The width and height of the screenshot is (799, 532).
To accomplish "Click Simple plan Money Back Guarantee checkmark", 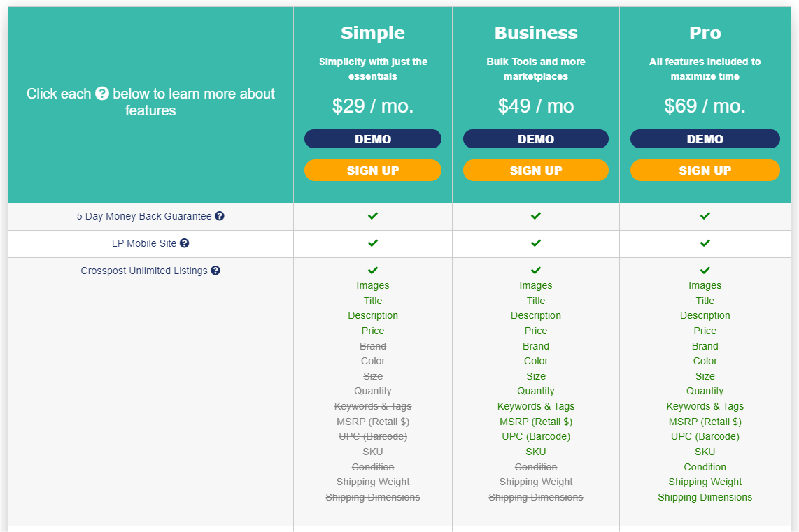I will tap(373, 216).
